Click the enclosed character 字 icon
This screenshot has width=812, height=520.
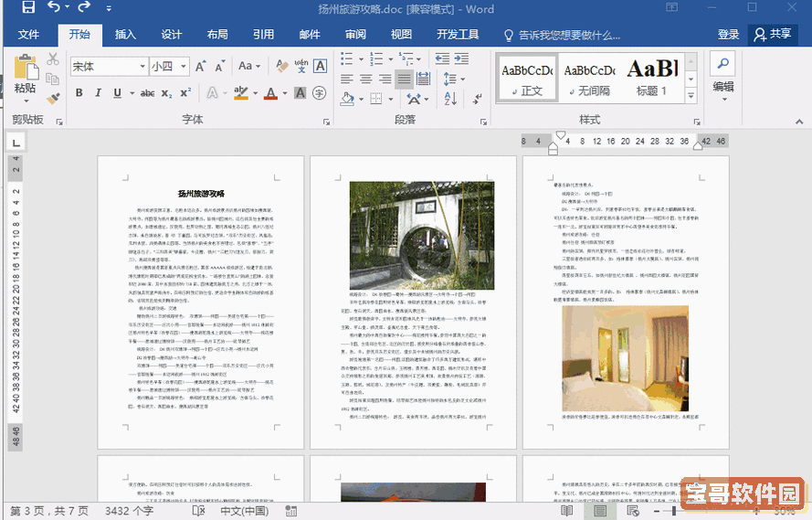point(320,92)
